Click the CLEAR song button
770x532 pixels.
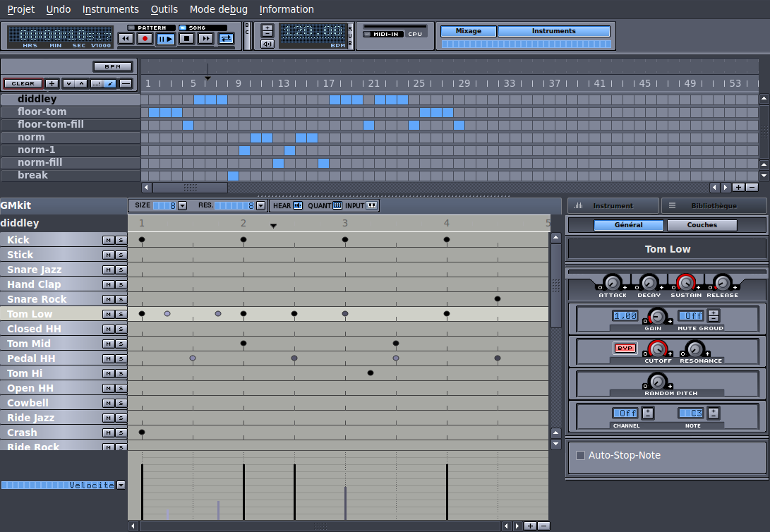click(x=23, y=83)
